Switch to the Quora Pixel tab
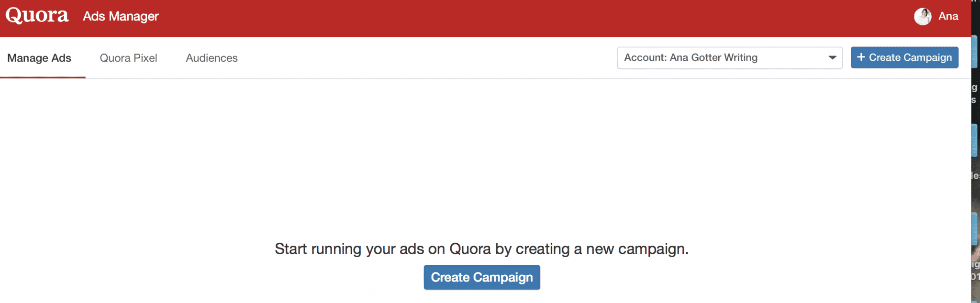Screen dimensions: 980x303 pyautogui.click(x=128, y=58)
